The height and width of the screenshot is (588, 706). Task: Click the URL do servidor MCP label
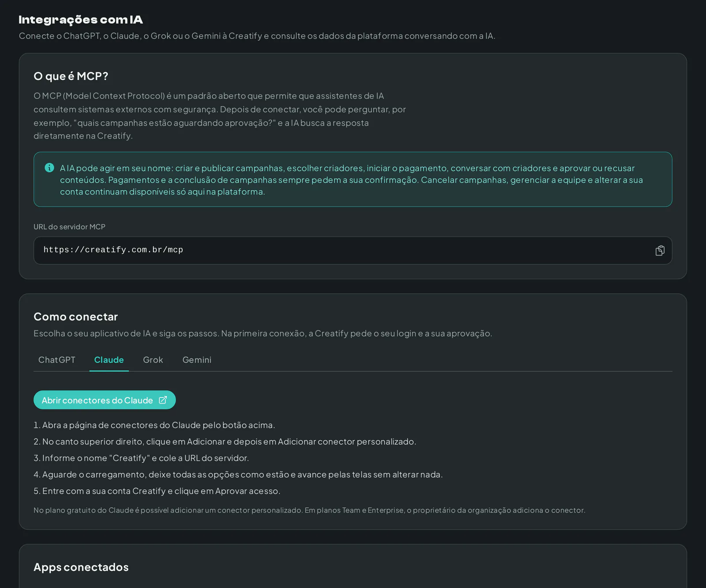pyautogui.click(x=69, y=227)
